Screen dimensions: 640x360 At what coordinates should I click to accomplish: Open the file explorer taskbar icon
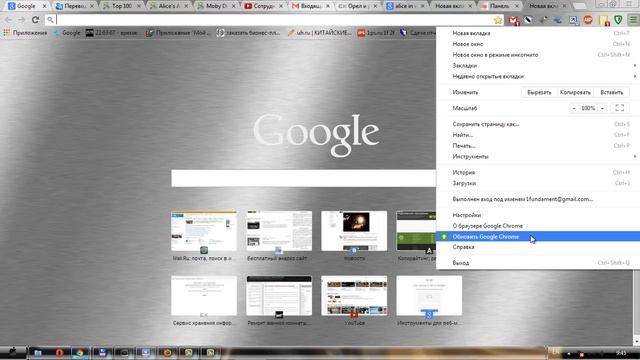(38, 352)
